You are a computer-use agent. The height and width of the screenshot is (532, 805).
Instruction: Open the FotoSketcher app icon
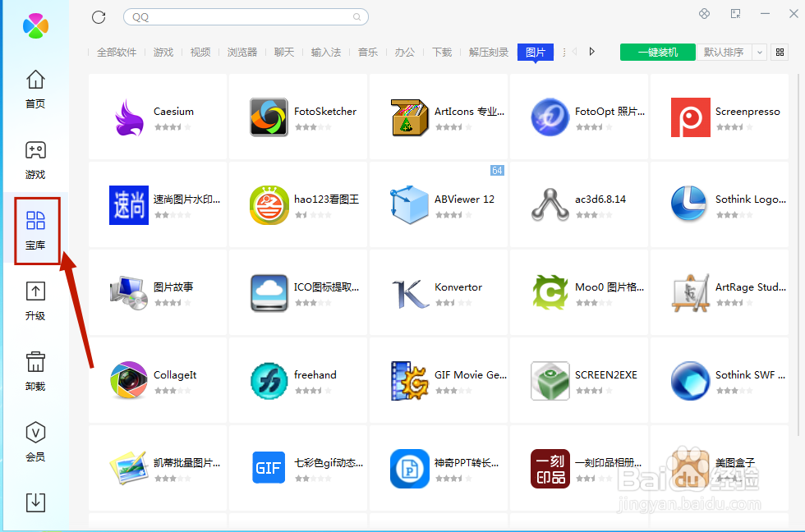(x=269, y=117)
